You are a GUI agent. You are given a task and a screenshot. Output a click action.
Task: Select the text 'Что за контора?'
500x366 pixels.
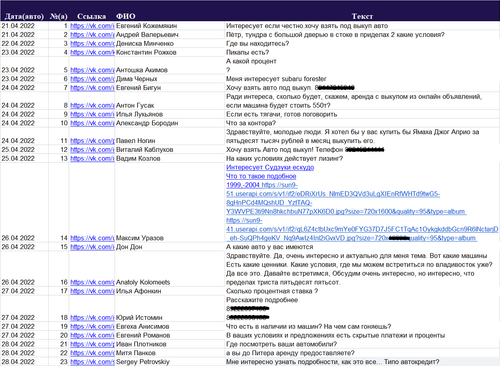click(251, 123)
